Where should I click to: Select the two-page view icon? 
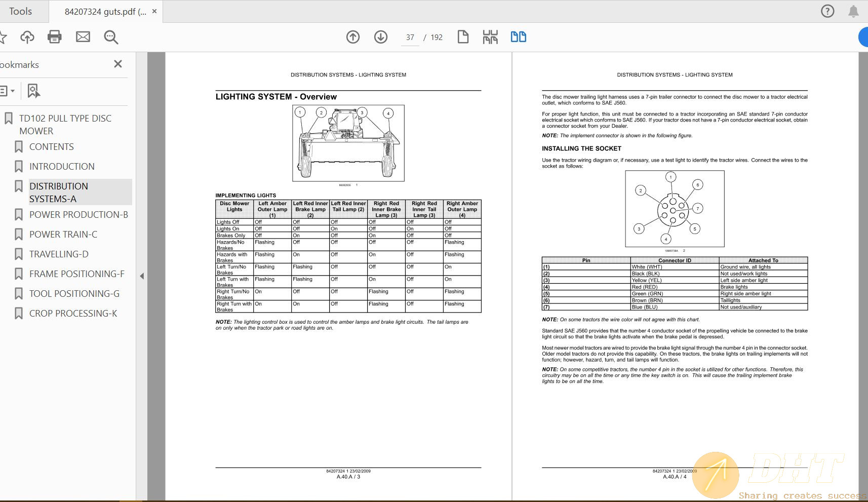(x=519, y=37)
